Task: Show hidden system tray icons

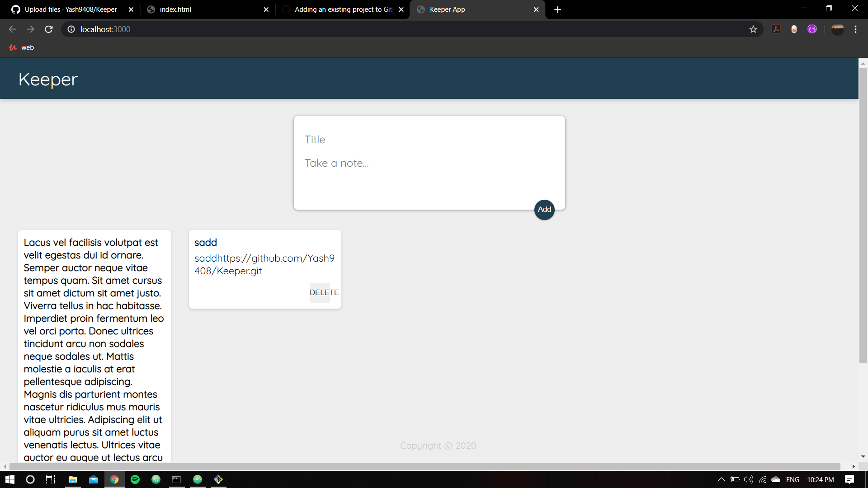Action: (721, 479)
